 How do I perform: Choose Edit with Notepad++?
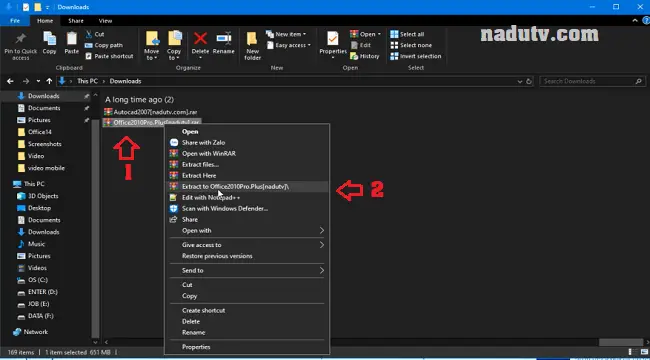click(x=247, y=197)
